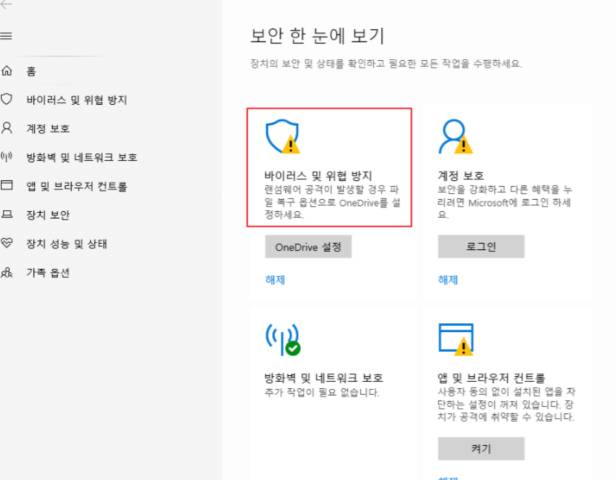Click the wireless icon beside 방화벽 및 네트워크 보호

[x=8, y=157]
